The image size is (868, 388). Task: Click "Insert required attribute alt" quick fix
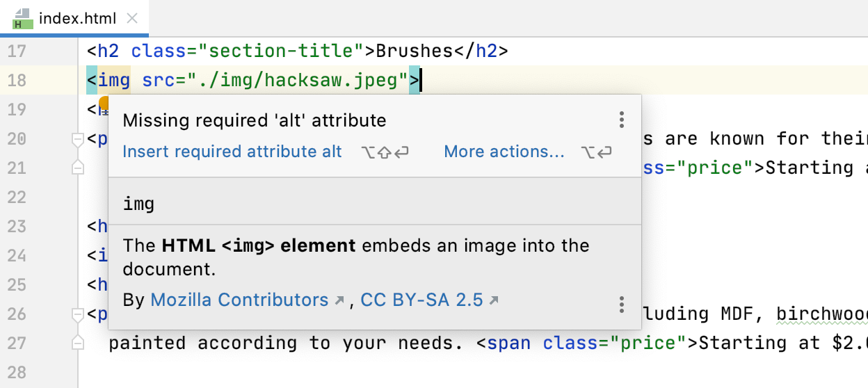[232, 152]
